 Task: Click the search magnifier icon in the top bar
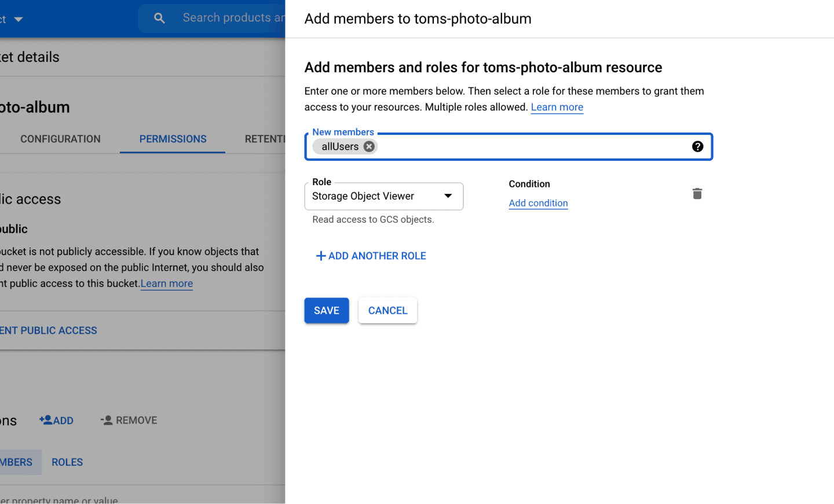[x=159, y=19]
